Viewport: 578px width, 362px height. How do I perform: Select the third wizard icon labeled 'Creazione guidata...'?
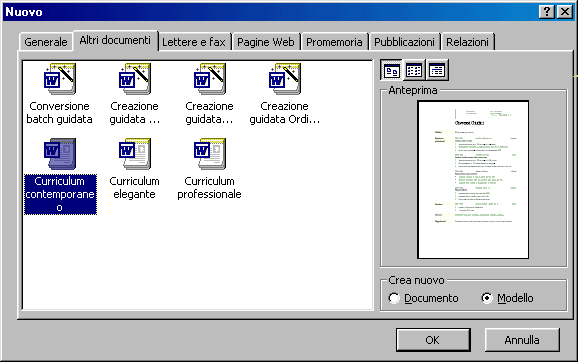pyautogui.click(x=209, y=79)
